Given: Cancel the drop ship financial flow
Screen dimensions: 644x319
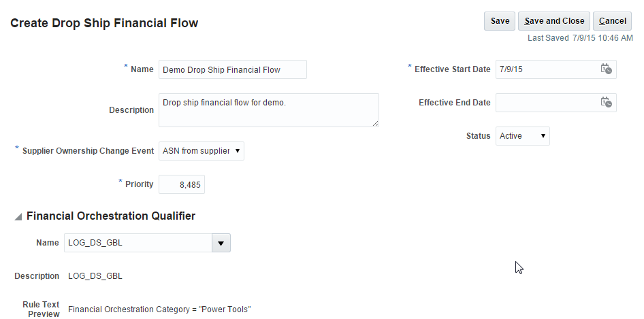Looking at the screenshot, I should click(612, 21).
